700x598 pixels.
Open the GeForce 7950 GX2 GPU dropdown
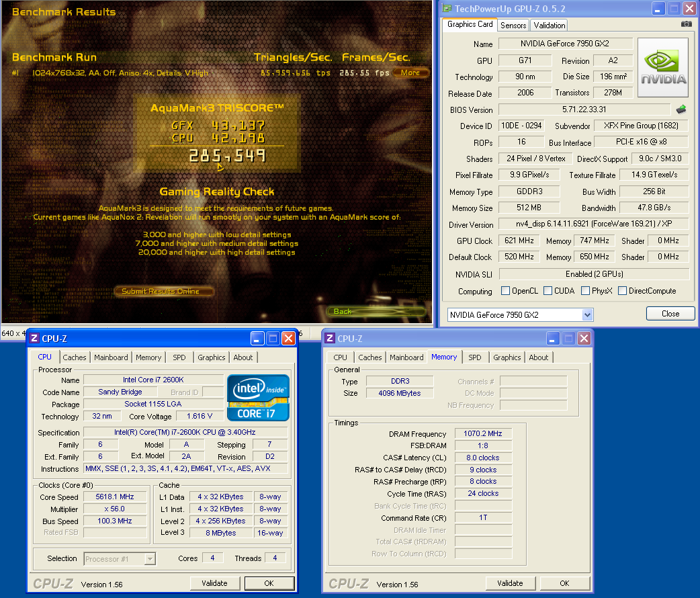(x=587, y=315)
